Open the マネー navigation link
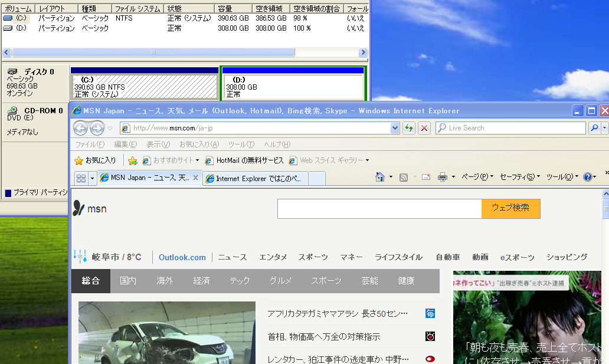This screenshot has height=364, width=609. pos(352,257)
